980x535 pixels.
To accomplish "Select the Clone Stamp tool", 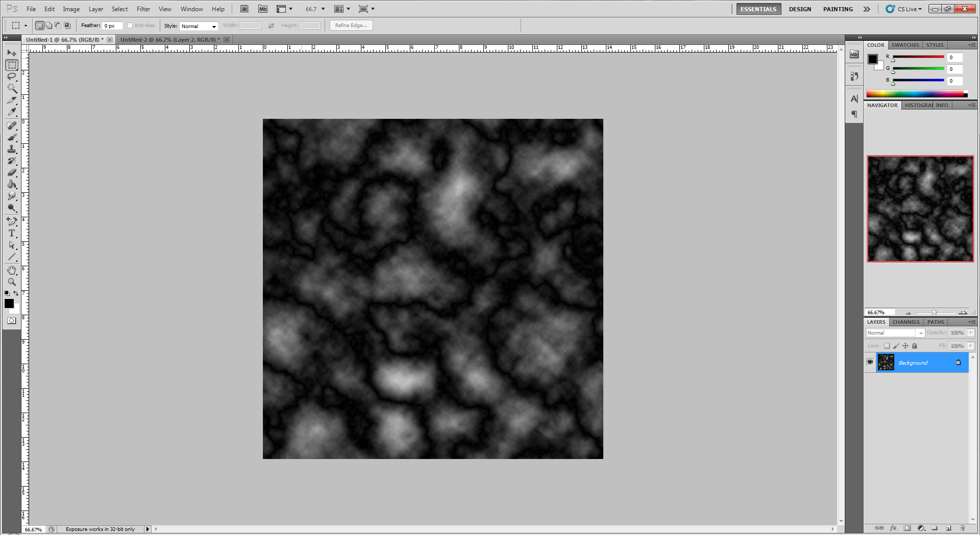I will click(x=12, y=149).
